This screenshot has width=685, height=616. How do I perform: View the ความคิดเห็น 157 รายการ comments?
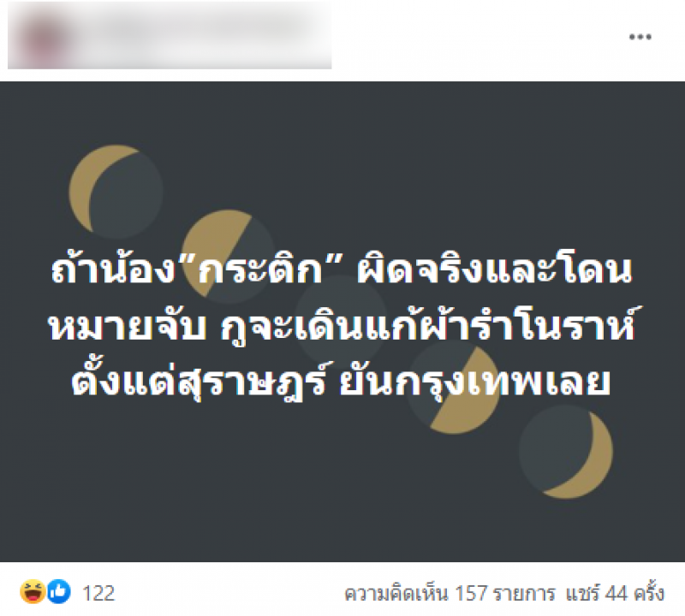(450, 594)
